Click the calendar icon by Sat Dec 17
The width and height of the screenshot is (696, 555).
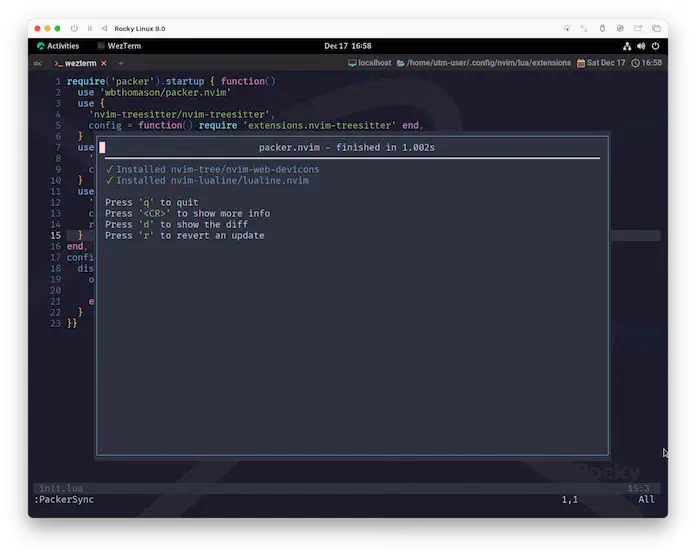click(x=581, y=63)
